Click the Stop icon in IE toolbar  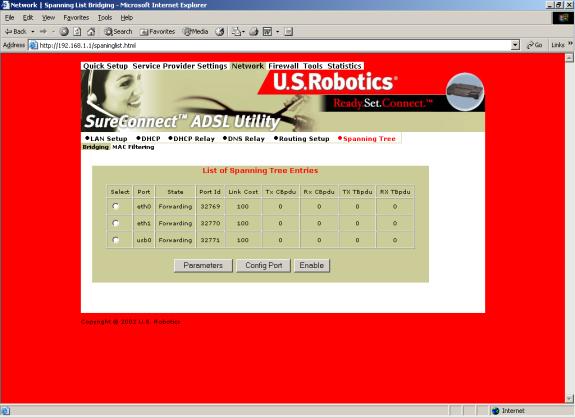[64, 32]
